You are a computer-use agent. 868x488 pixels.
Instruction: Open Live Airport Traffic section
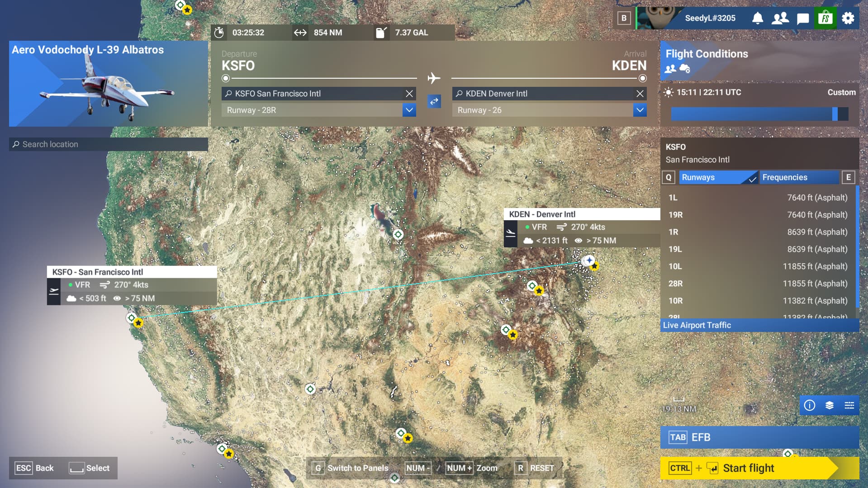tap(759, 325)
